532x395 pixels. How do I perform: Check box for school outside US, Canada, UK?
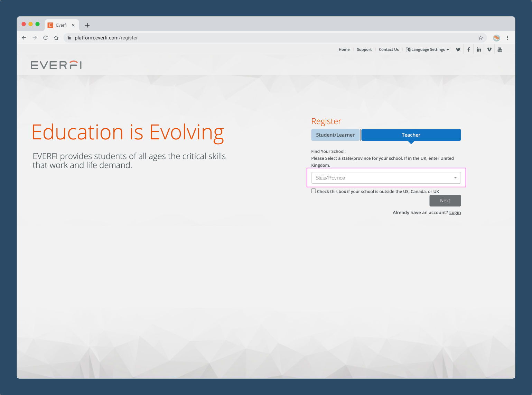314,191
